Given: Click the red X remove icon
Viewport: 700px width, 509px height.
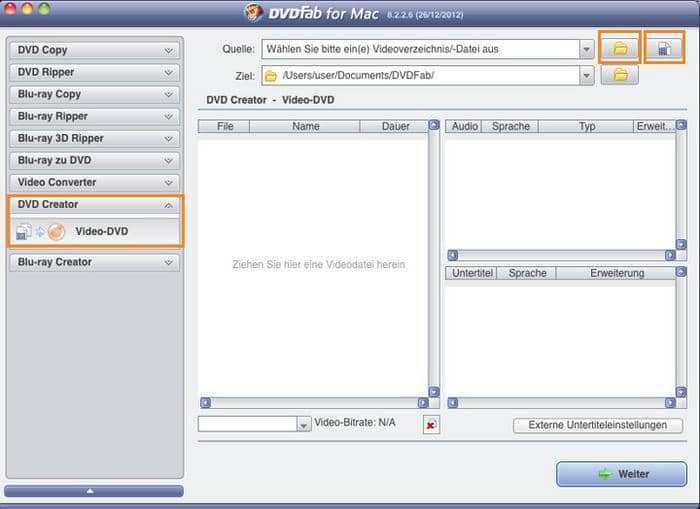Looking at the screenshot, I should click(x=431, y=425).
